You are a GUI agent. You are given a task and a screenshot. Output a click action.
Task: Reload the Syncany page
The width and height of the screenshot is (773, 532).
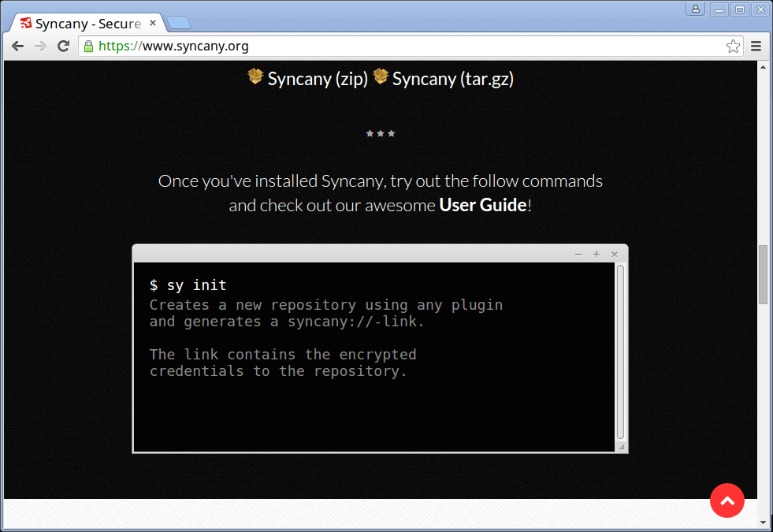[x=64, y=47]
